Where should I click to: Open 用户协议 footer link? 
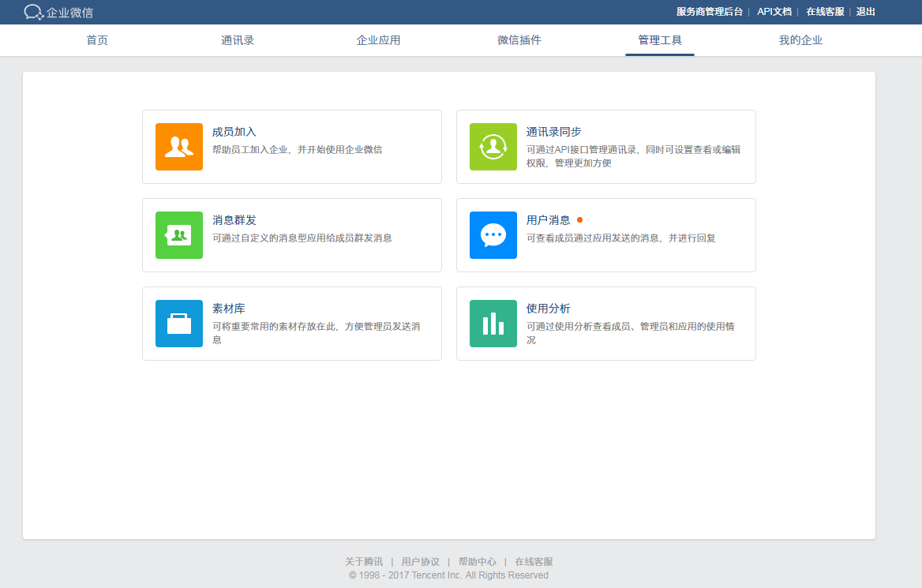421,561
